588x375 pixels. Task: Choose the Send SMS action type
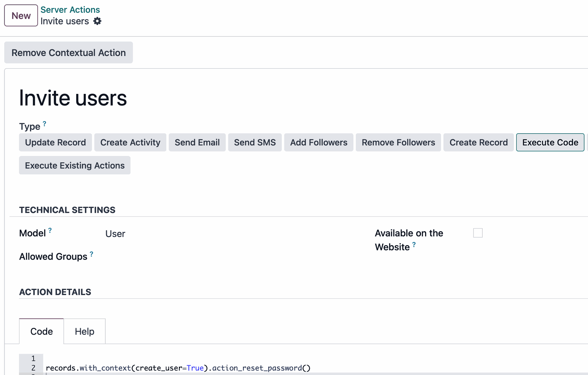coord(255,142)
